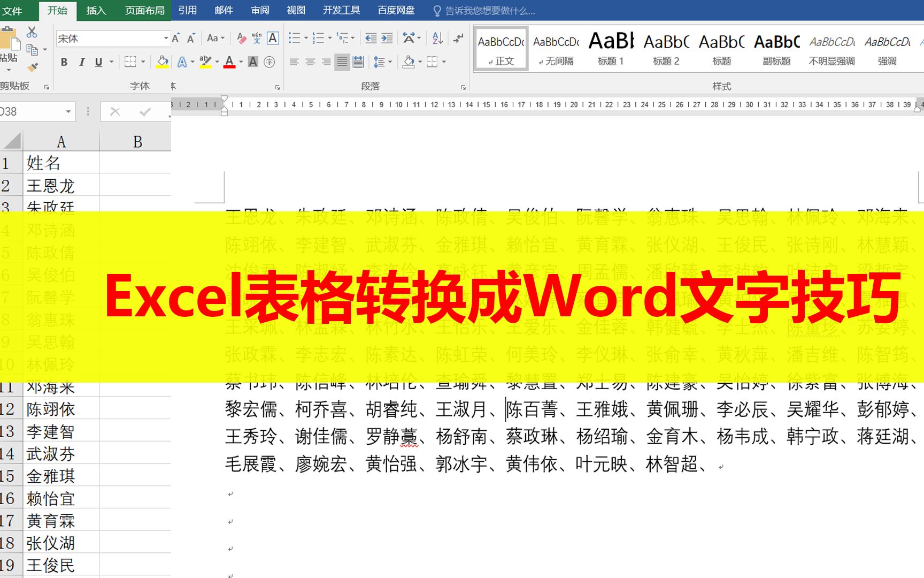
Task: Click the Asian Layout icon
Action: click(409, 38)
